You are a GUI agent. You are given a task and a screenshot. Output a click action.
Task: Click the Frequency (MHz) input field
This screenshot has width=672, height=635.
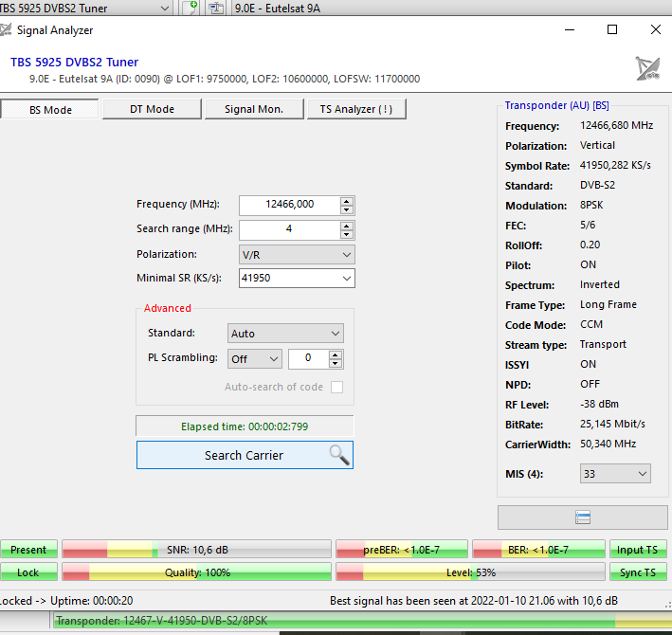pyautogui.click(x=290, y=205)
